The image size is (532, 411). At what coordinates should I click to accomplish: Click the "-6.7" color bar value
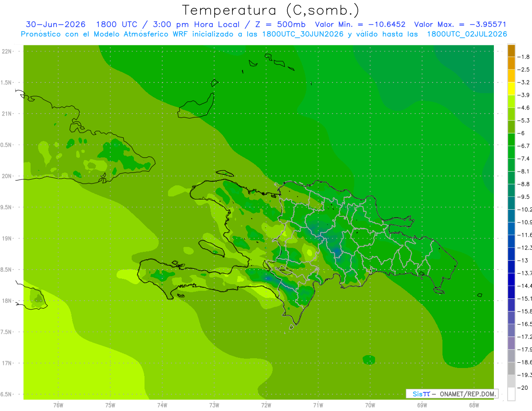[x=524, y=146]
